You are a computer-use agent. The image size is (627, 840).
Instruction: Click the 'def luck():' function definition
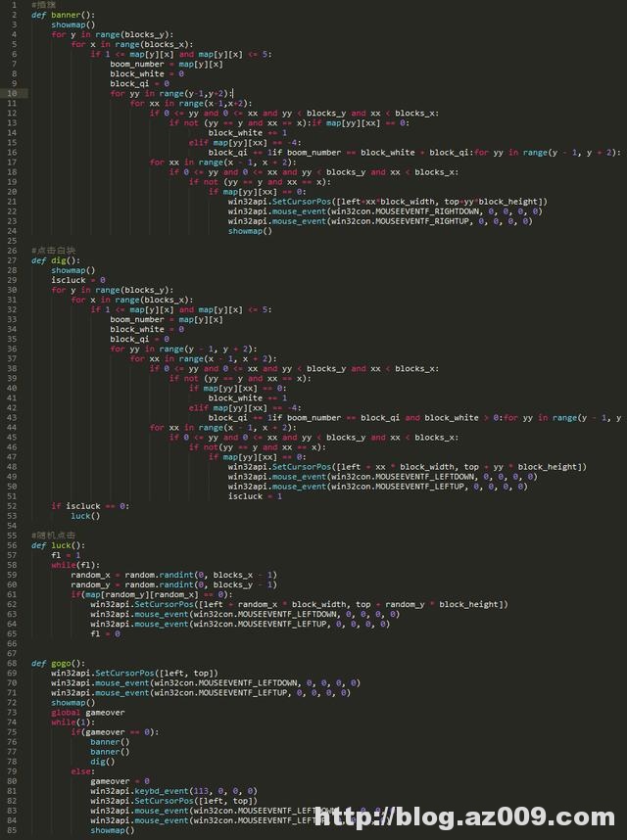coord(59,545)
